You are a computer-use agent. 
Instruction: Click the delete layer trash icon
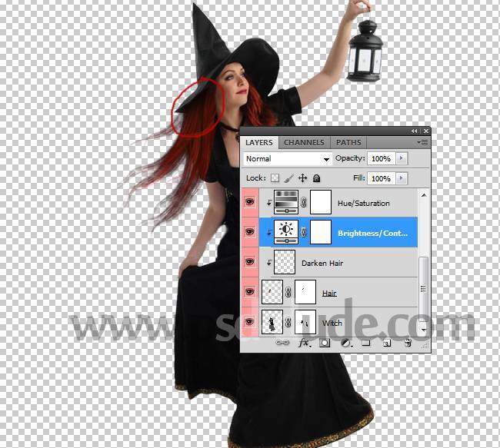click(408, 343)
